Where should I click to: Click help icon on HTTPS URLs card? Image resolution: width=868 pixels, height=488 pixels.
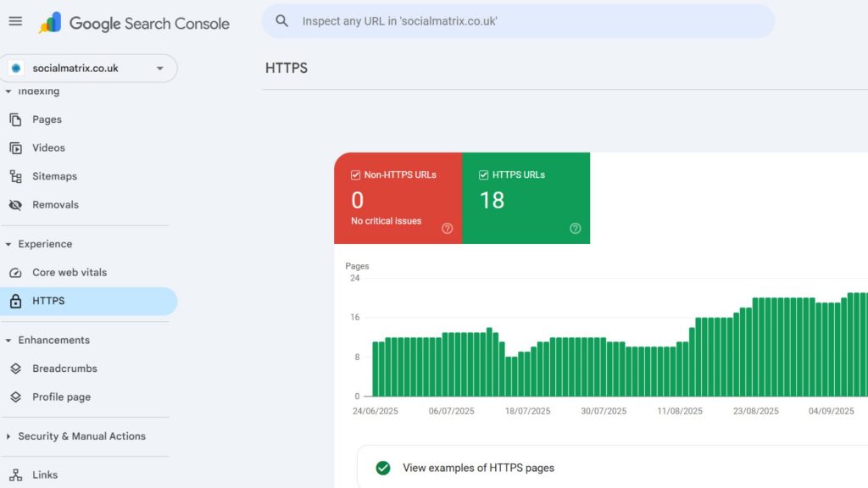pyautogui.click(x=576, y=228)
